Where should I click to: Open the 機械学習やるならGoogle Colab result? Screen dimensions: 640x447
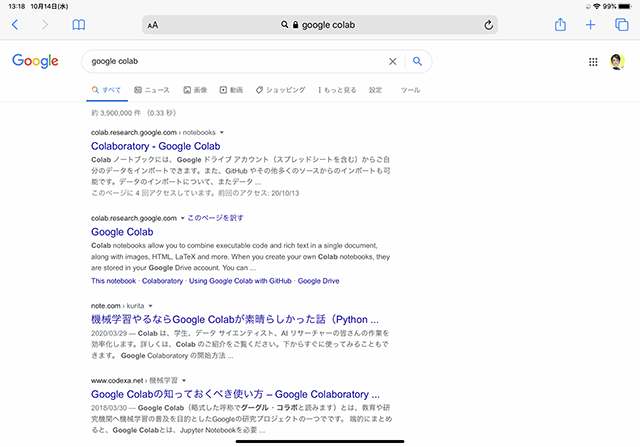(235, 319)
